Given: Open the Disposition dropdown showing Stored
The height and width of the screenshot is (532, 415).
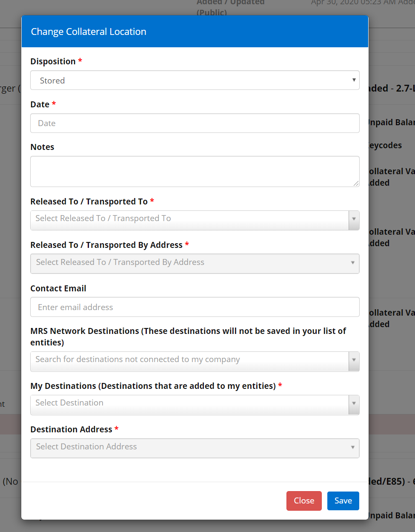Looking at the screenshot, I should [x=195, y=80].
